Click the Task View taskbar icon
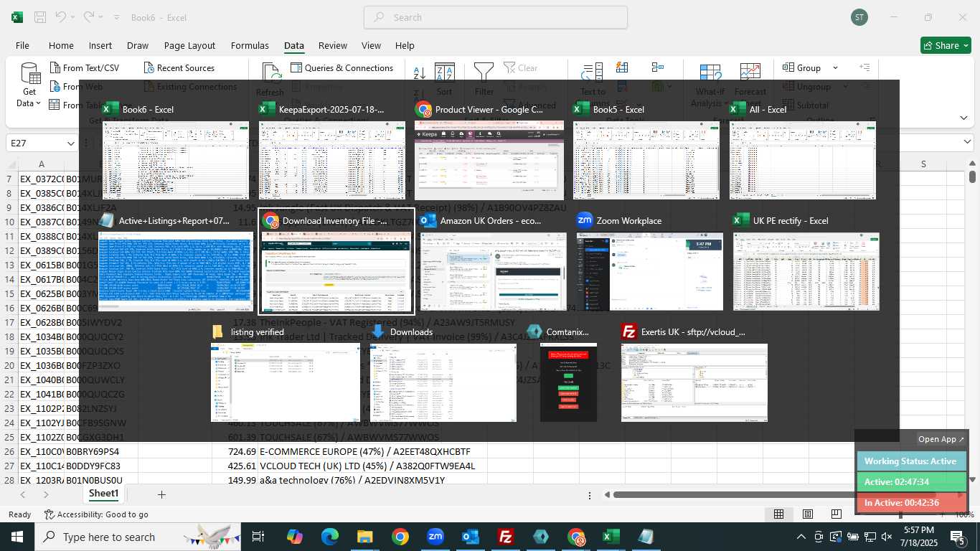 258,537
